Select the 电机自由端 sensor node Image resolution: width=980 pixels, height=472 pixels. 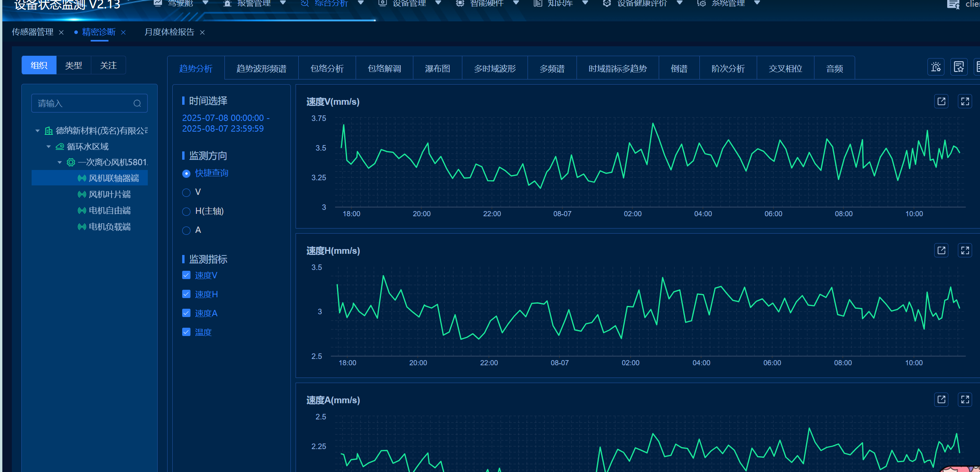pos(109,210)
